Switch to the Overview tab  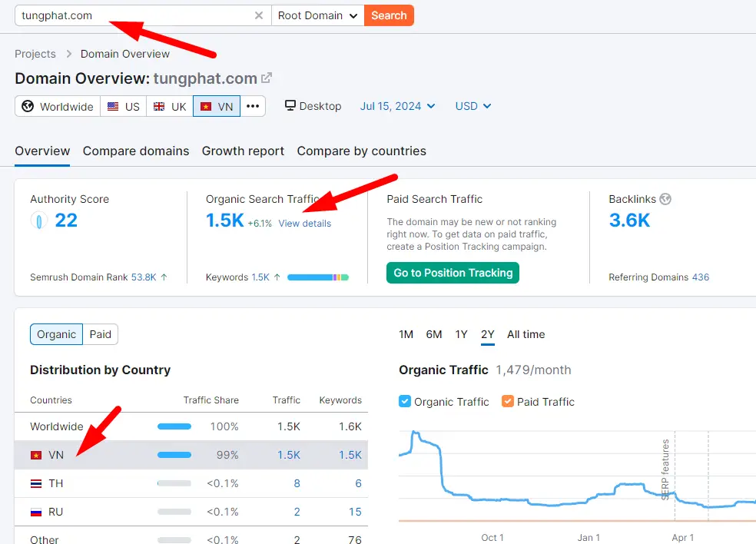(x=42, y=151)
